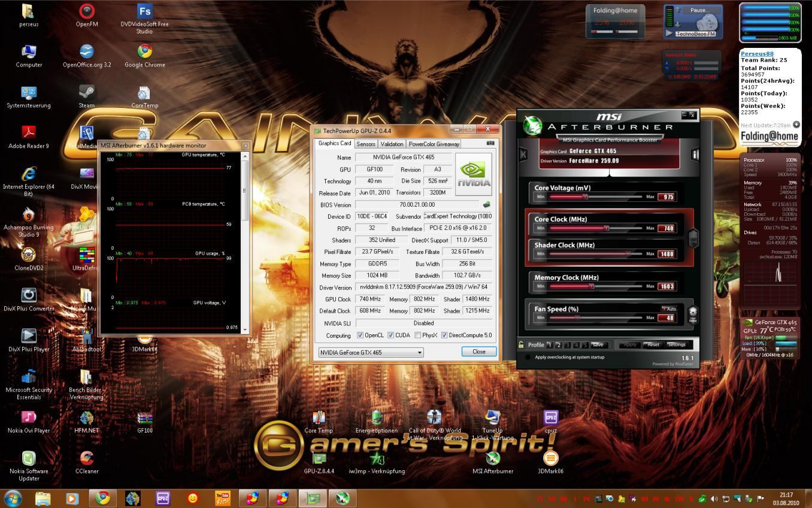The width and height of the screenshot is (812, 508).
Task: Click the Bus Interface field in GPU-Z
Action: coord(458,228)
